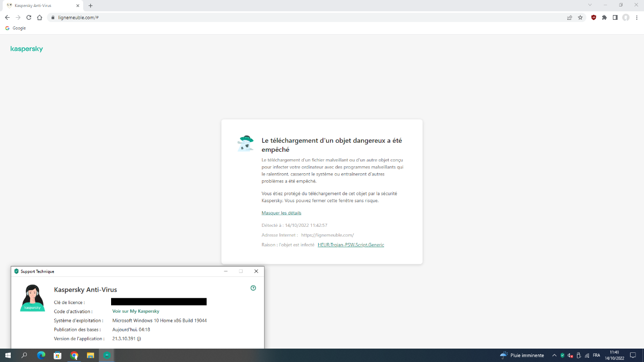
Task: Show hidden system tray icons
Action: [554, 355]
